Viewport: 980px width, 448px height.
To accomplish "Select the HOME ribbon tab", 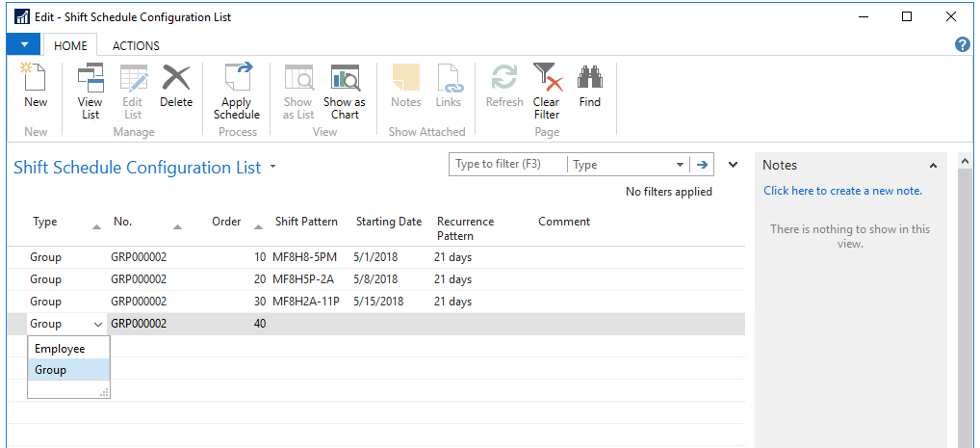I will pyautogui.click(x=70, y=45).
